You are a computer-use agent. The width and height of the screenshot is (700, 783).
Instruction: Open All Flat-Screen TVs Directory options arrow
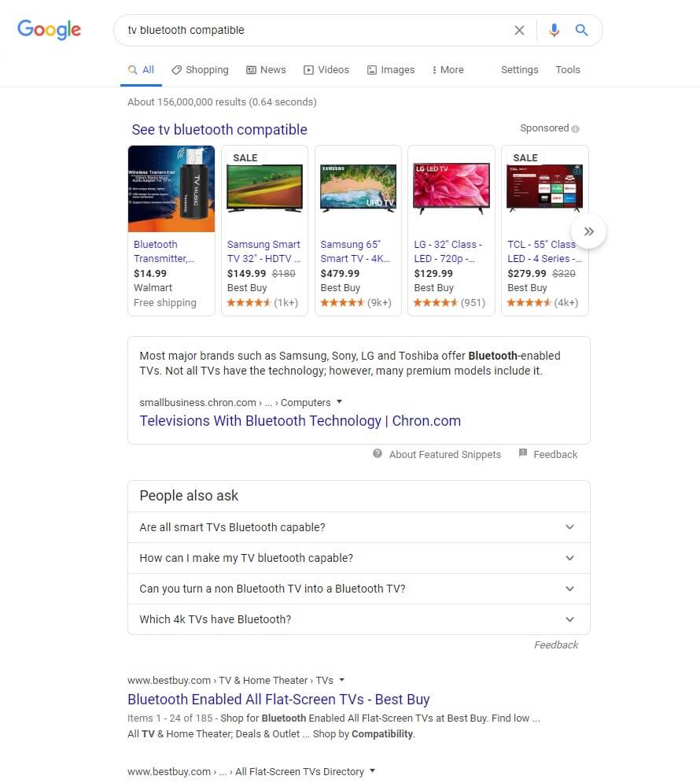coord(372,771)
